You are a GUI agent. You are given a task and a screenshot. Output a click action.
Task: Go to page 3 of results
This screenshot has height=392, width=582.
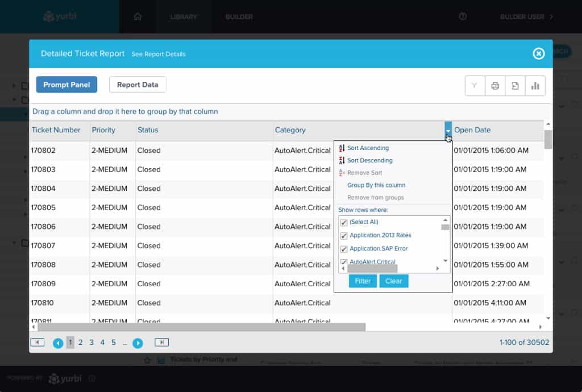[x=90, y=342]
